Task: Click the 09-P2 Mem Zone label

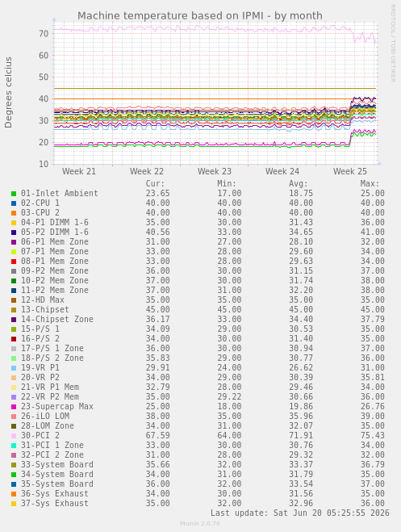Action: [x=55, y=270]
